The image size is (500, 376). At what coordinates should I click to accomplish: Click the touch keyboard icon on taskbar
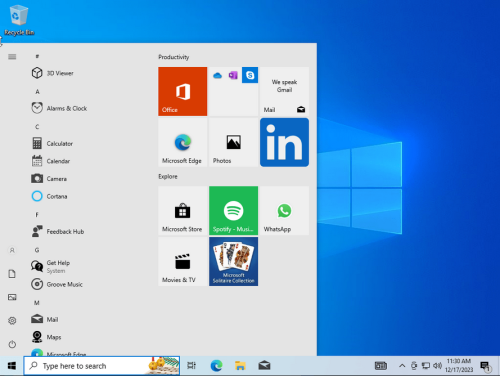[x=381, y=366]
